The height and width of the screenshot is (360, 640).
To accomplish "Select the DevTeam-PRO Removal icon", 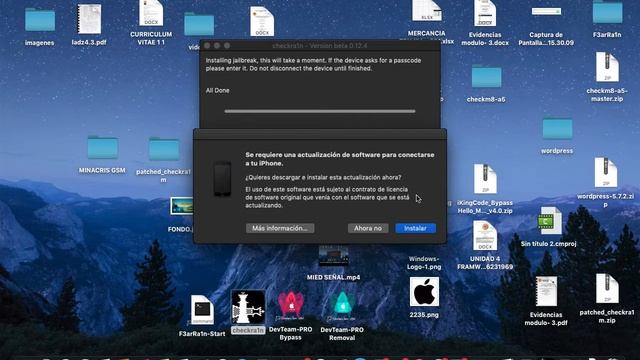I will click(342, 306).
